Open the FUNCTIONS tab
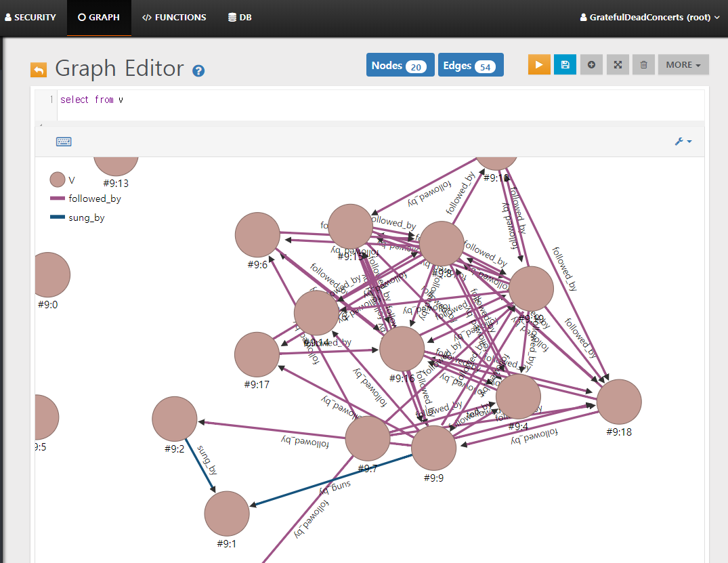Viewport: 728px width, 563px height. pos(174,17)
